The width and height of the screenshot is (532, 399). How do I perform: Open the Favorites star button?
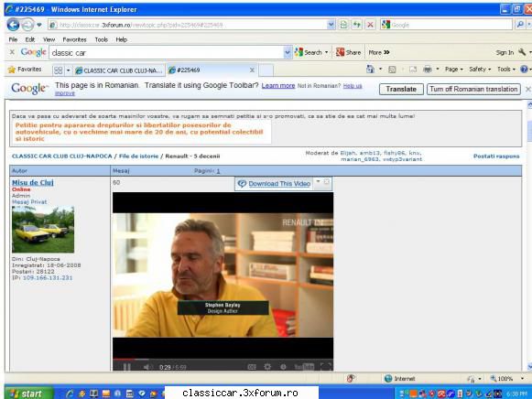coord(25,70)
